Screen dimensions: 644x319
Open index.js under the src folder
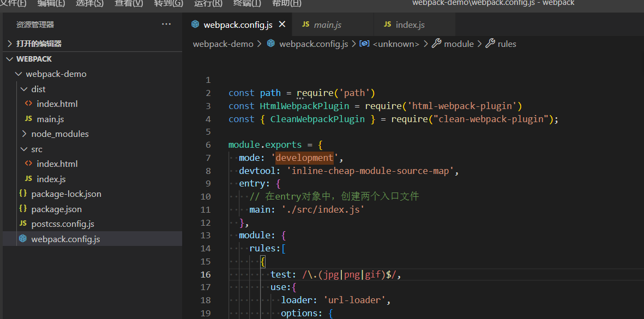tap(92, 179)
